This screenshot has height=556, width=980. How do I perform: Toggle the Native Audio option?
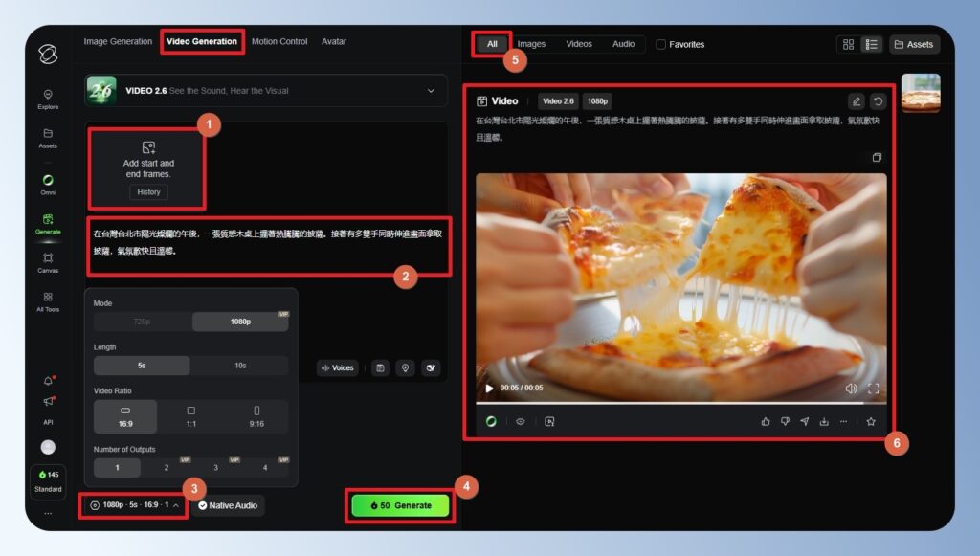click(228, 505)
